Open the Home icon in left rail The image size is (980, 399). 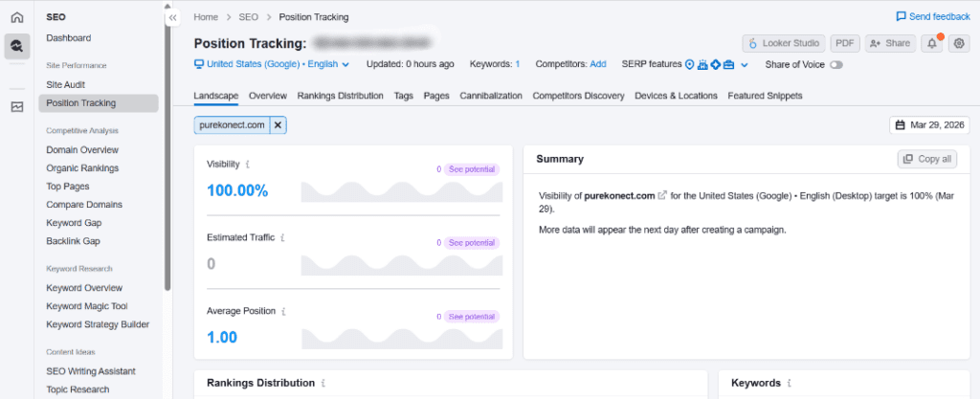16,17
